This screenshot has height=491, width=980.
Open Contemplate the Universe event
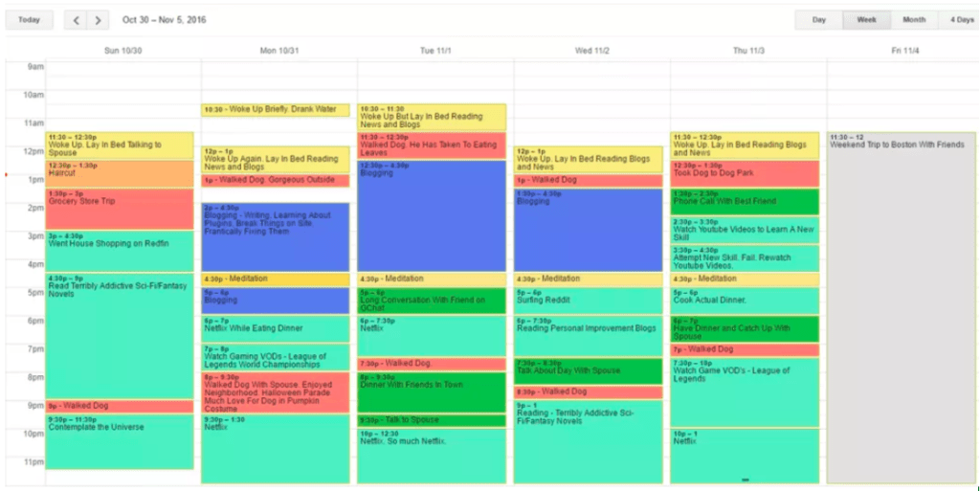click(120, 442)
